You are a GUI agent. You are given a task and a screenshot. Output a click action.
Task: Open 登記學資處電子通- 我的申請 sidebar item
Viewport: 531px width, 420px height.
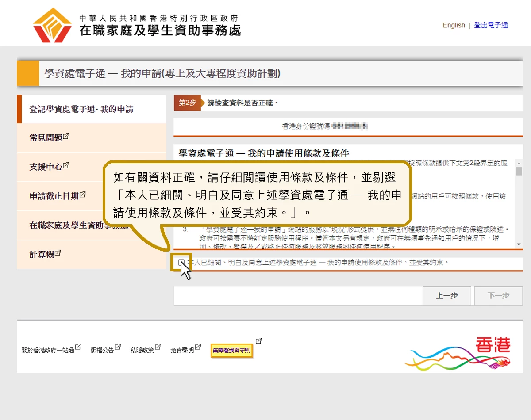point(81,109)
